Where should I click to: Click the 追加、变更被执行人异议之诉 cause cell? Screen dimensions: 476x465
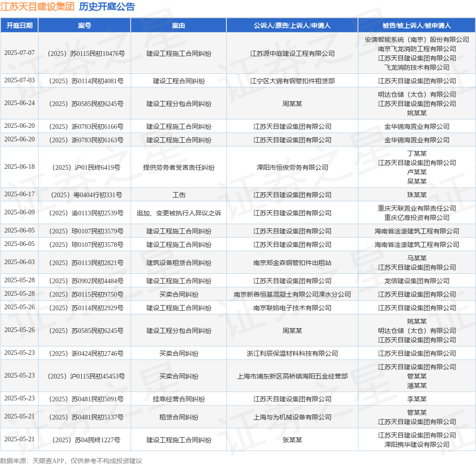[x=178, y=213]
